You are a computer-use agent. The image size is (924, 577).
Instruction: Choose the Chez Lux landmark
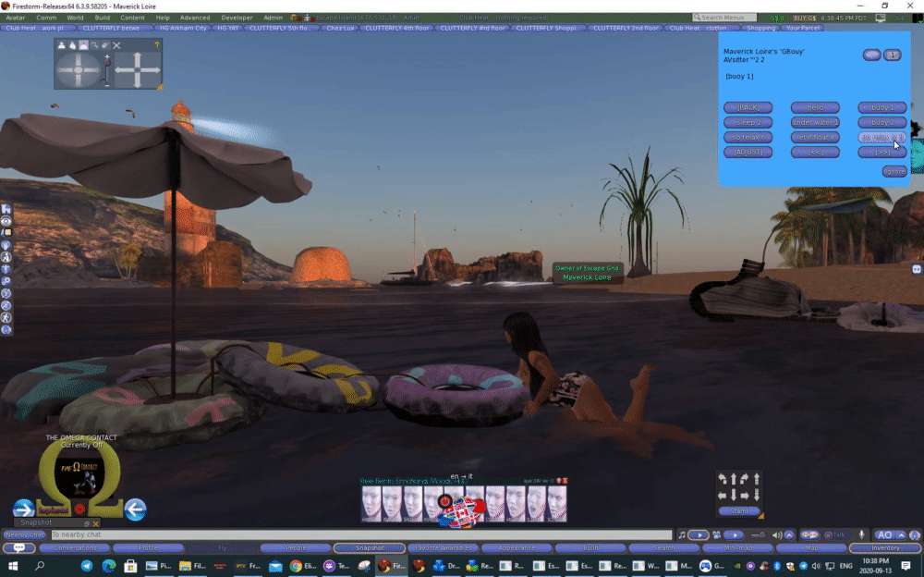341,28
